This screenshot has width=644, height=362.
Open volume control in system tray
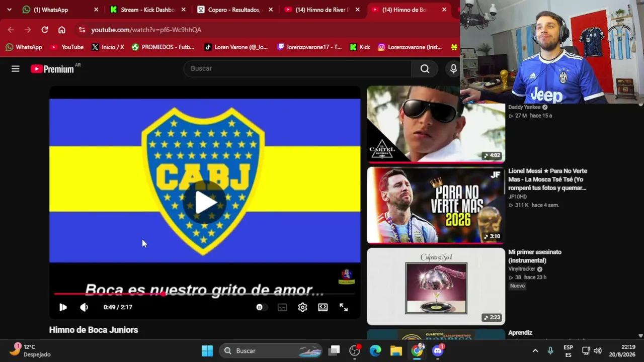[598, 351]
